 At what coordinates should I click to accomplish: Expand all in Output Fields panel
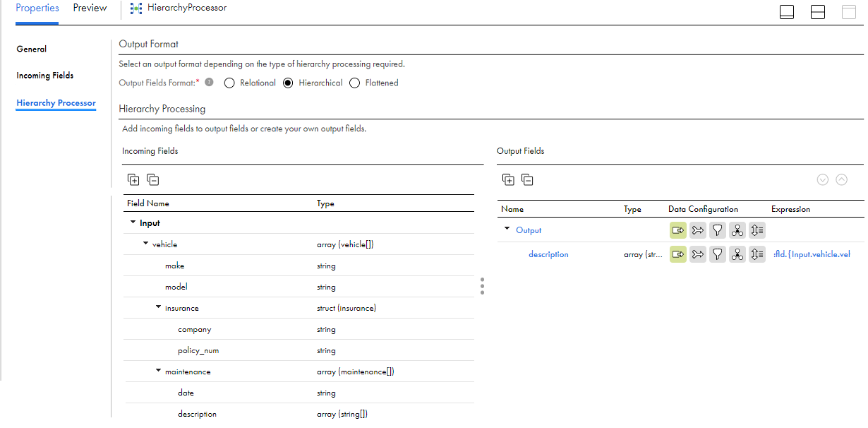pyautogui.click(x=508, y=179)
